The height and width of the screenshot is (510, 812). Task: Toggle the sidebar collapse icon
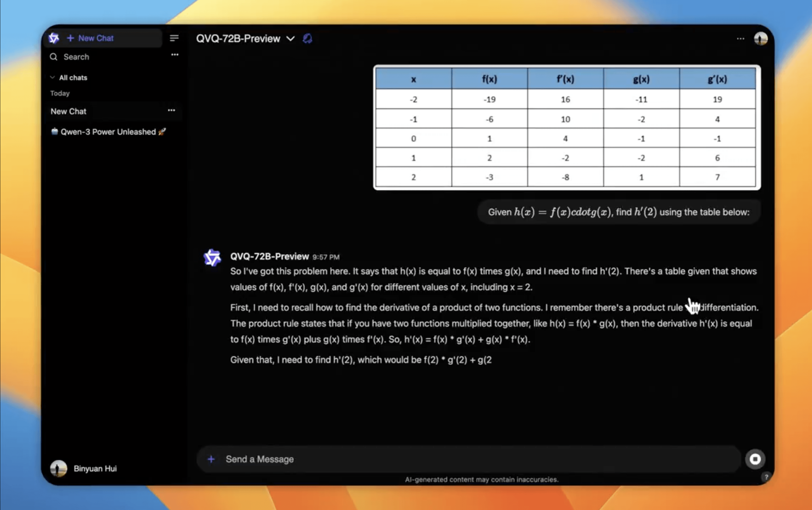click(x=174, y=38)
